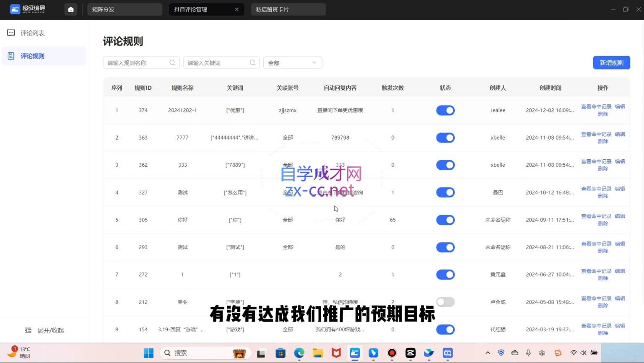This screenshot has height=363, width=644.
Task: Click the volume speaker tray icon
Action: [583, 353]
